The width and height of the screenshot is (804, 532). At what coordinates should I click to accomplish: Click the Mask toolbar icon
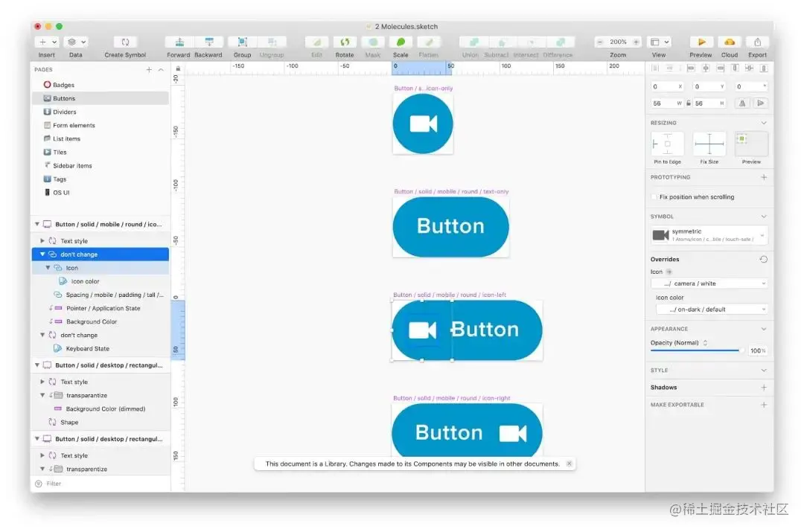click(x=373, y=42)
